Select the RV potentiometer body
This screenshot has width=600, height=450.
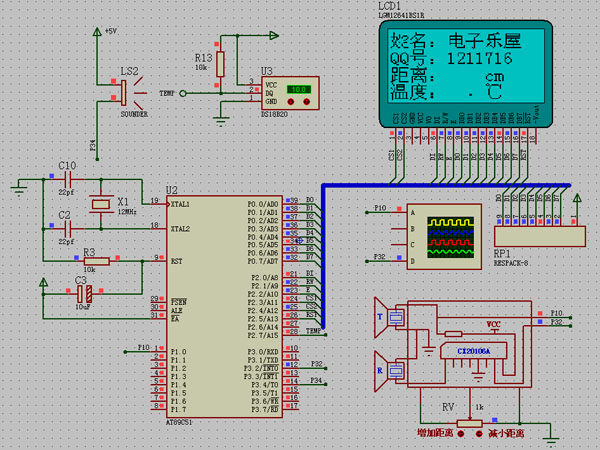(470, 424)
